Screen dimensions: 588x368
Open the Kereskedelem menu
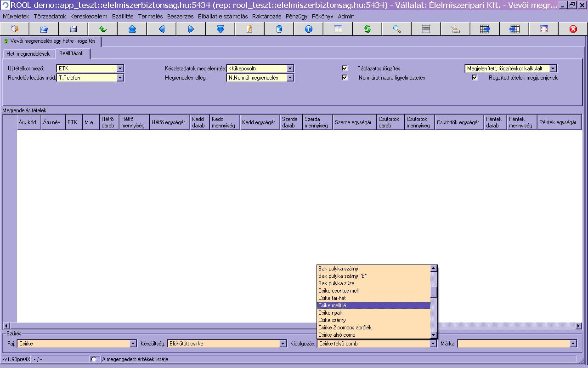point(89,16)
